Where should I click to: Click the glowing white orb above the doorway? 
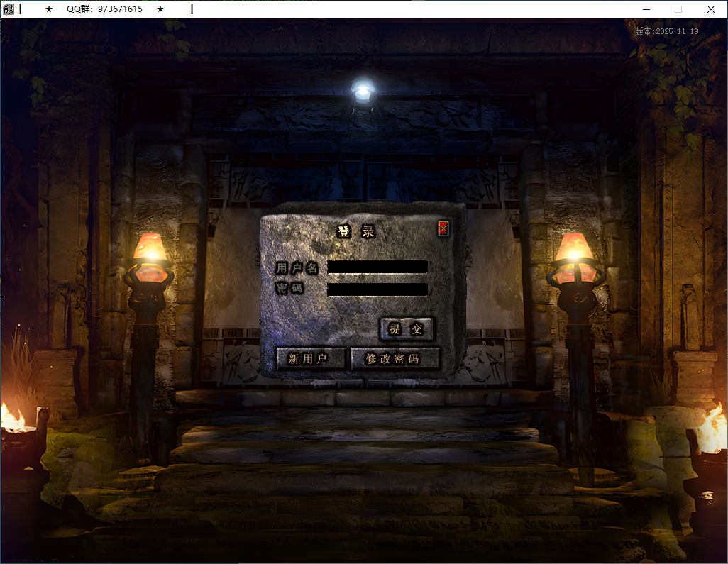pyautogui.click(x=363, y=91)
